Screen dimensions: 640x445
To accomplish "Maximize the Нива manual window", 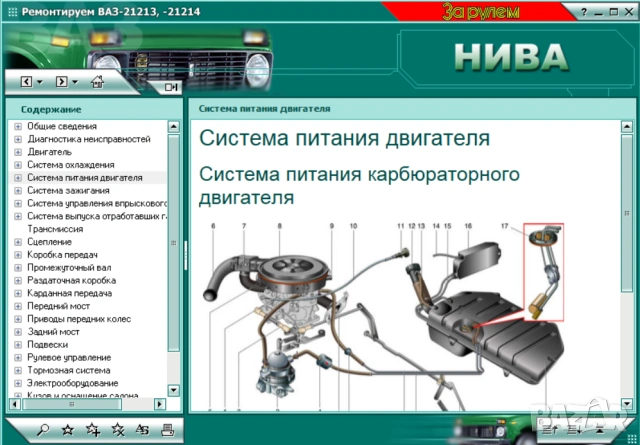I will pos(613,12).
